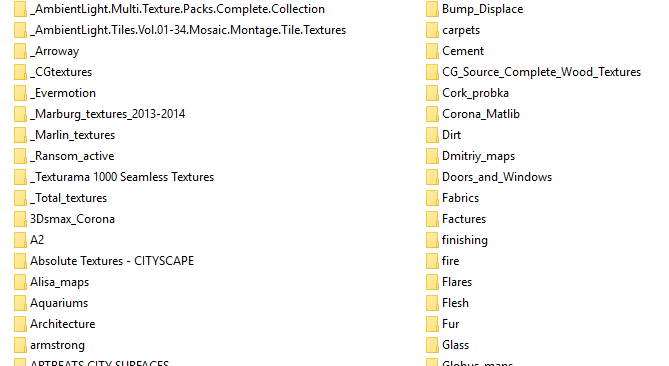The height and width of the screenshot is (366, 669).
Task: Click the folder icon next to Aquariums
Action: point(20,303)
